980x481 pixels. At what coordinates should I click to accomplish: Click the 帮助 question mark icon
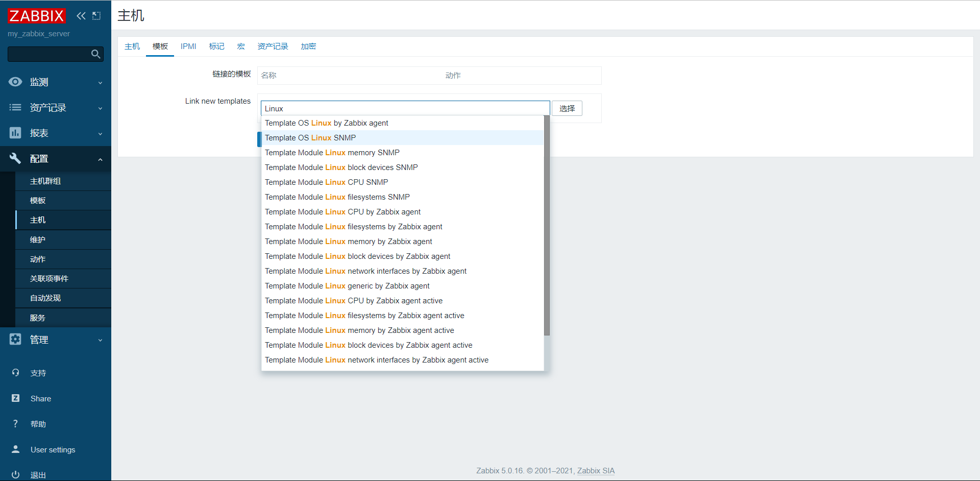click(15, 424)
